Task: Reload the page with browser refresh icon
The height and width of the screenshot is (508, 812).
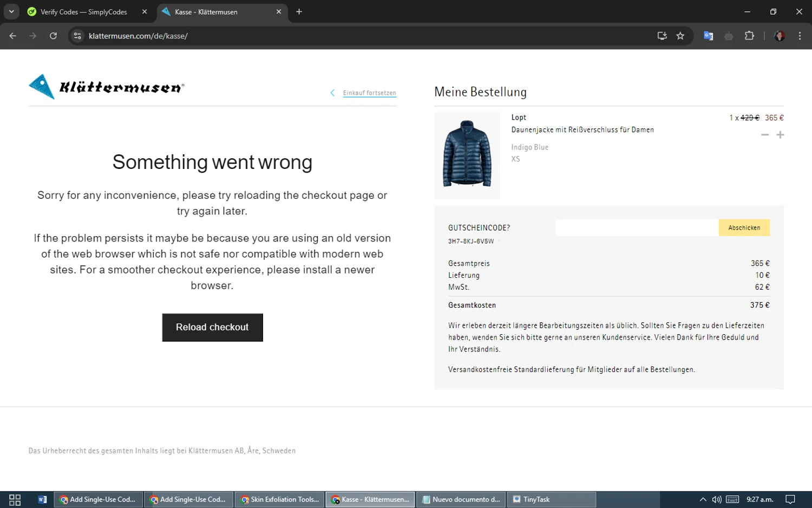Action: point(53,36)
